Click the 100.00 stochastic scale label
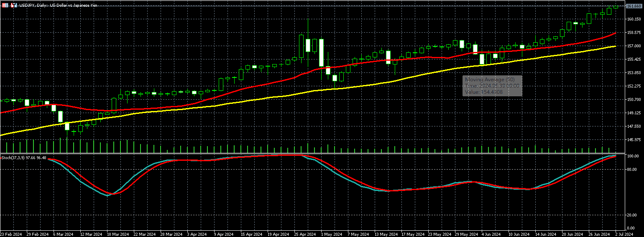 [633, 156]
